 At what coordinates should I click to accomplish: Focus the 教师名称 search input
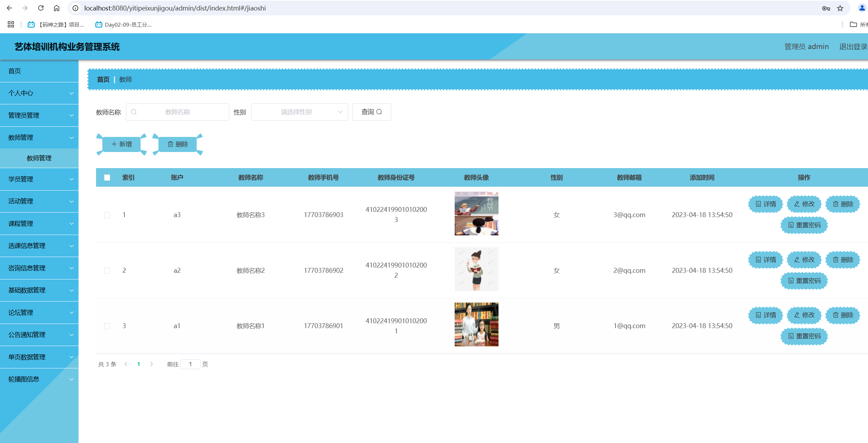(x=177, y=112)
